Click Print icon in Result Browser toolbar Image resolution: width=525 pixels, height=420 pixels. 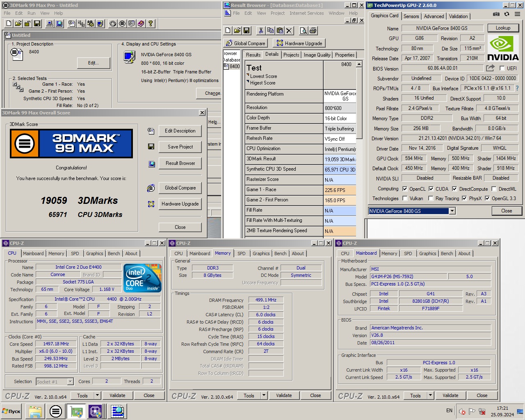point(313,31)
